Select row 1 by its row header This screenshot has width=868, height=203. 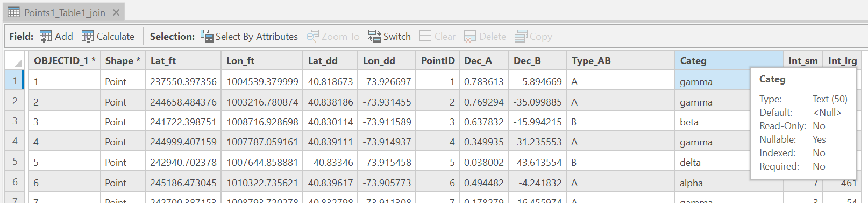[15, 81]
